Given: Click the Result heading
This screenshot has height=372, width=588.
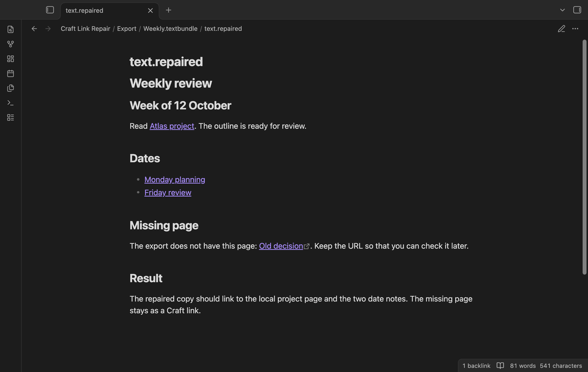Looking at the screenshot, I should coord(146,278).
